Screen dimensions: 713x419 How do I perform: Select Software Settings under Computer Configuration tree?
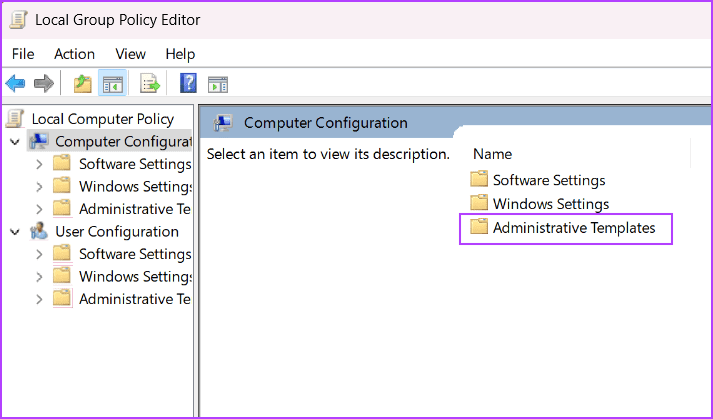point(135,164)
